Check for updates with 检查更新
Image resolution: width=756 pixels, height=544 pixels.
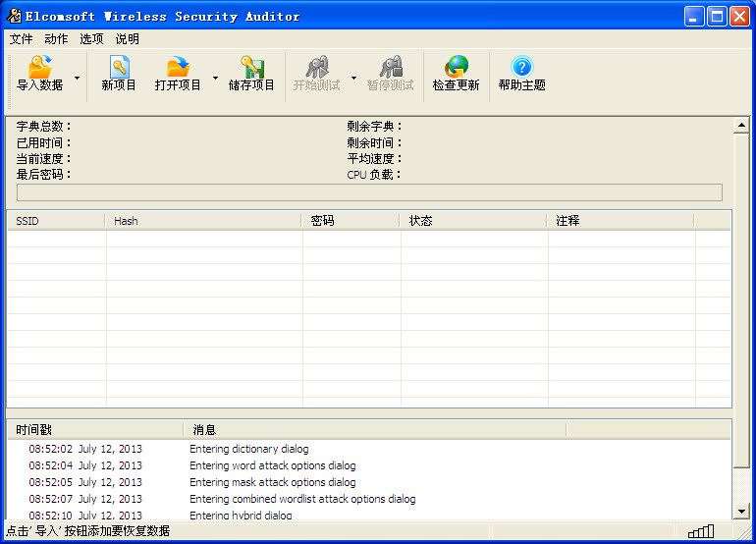(457, 74)
